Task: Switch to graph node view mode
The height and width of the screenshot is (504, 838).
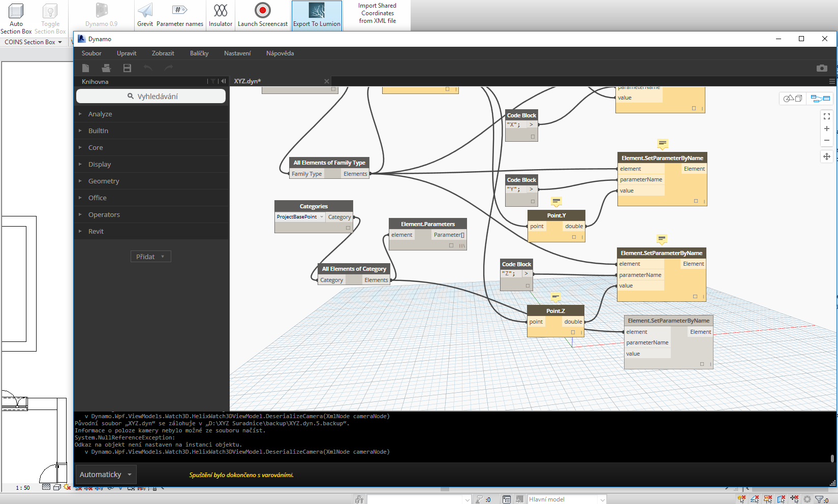Action: click(820, 99)
